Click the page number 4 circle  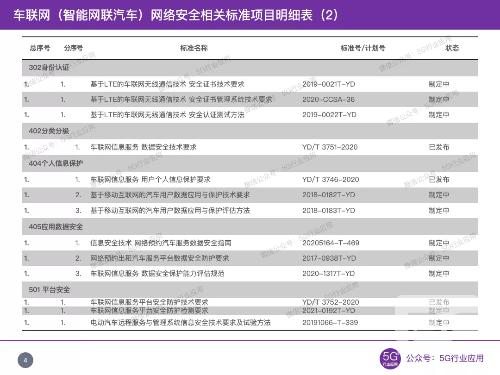coord(25,360)
